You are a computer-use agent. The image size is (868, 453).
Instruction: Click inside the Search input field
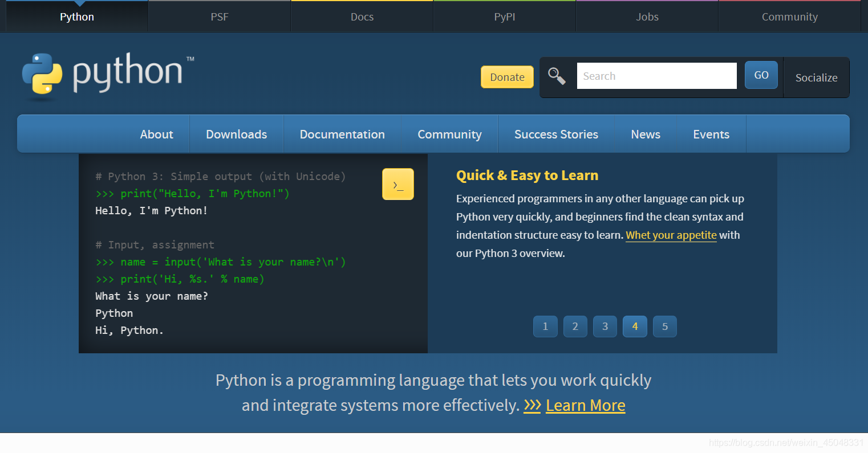656,75
